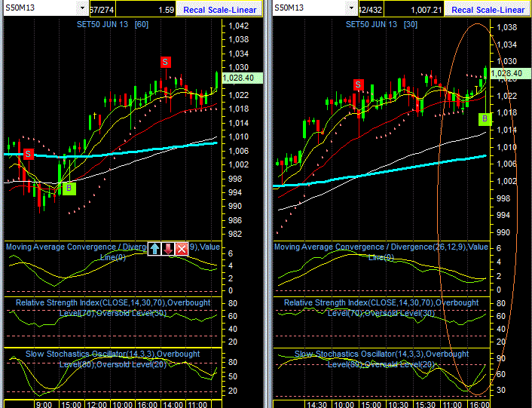Click the 14:30 time label on the right chart
This screenshot has width=532, height=408.
click(317, 404)
